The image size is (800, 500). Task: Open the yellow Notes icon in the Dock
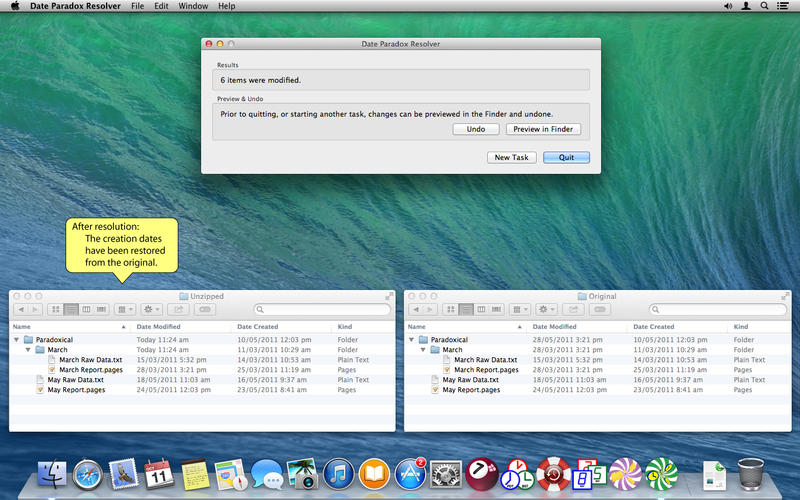[x=195, y=474]
